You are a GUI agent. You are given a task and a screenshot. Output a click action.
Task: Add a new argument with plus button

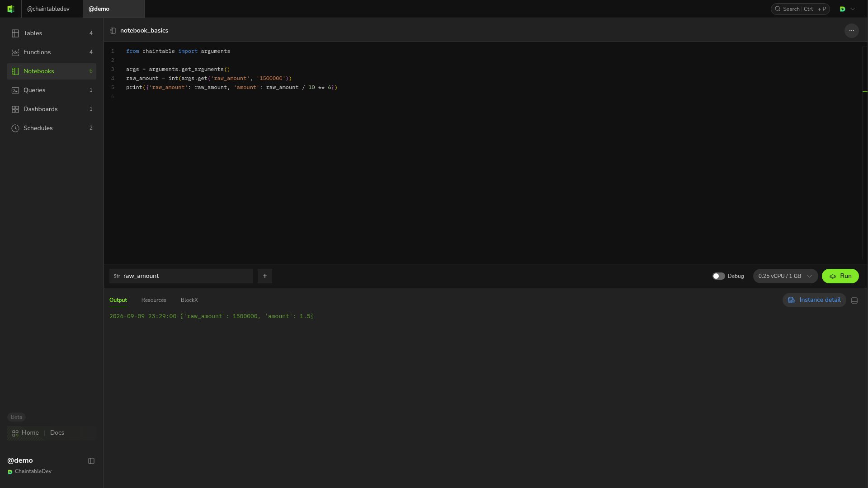(x=265, y=276)
